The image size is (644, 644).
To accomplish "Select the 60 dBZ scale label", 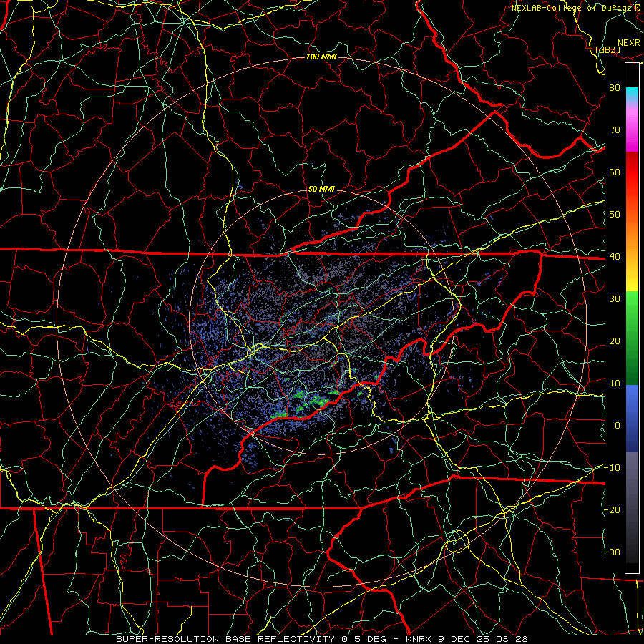I will pos(615,172).
